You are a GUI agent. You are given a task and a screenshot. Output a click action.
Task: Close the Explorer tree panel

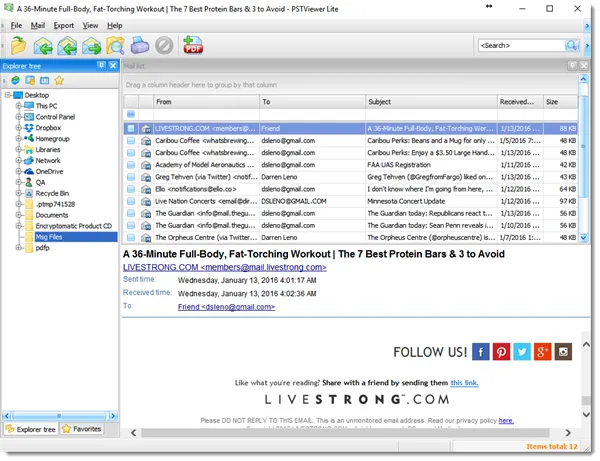click(113, 66)
